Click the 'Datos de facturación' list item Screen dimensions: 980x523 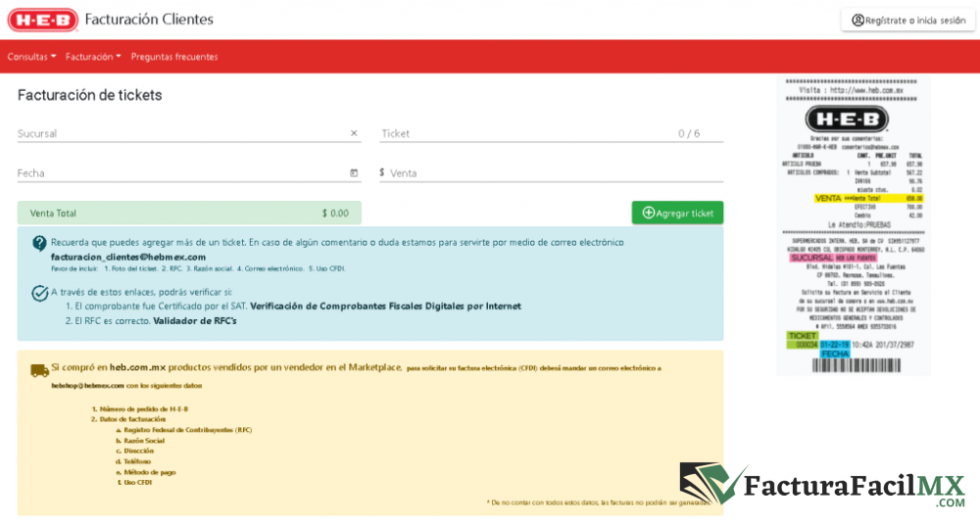[132, 419]
